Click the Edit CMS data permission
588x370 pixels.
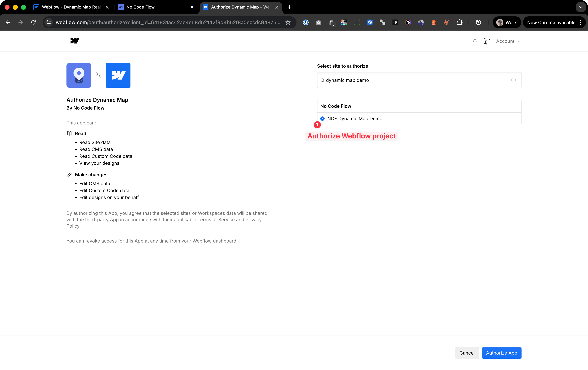pyautogui.click(x=95, y=183)
